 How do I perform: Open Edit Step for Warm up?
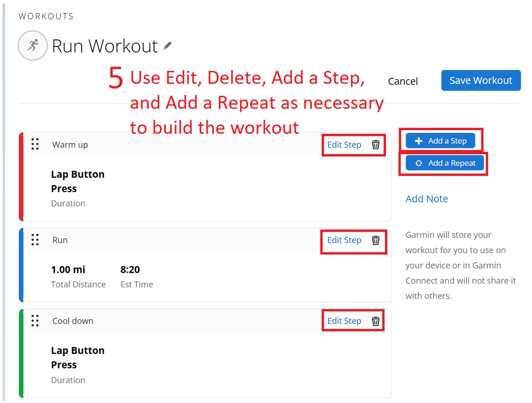pos(344,145)
